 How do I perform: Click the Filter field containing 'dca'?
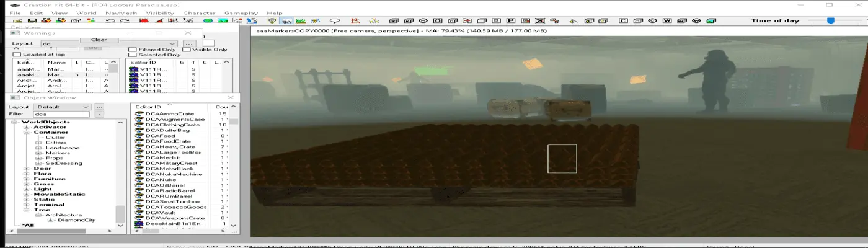tap(61, 114)
